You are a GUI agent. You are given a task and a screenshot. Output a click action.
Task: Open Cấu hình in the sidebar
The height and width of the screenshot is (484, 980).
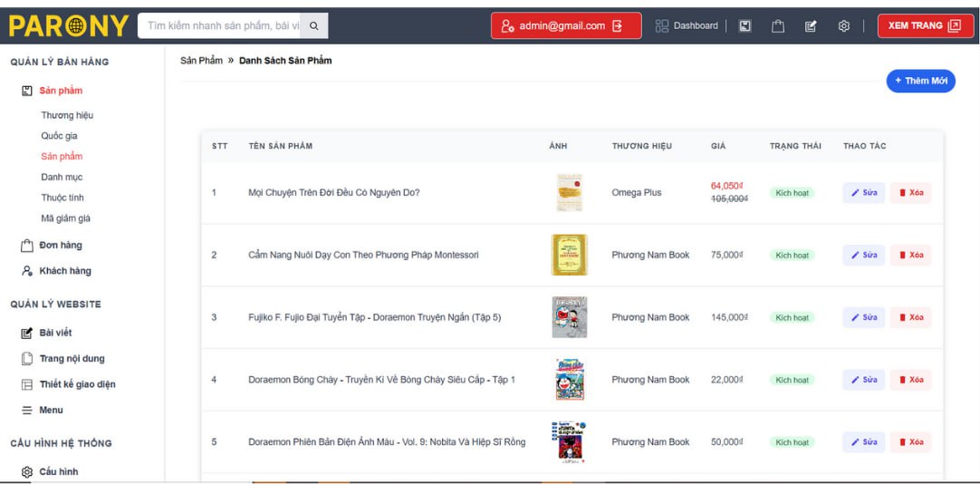(x=58, y=471)
